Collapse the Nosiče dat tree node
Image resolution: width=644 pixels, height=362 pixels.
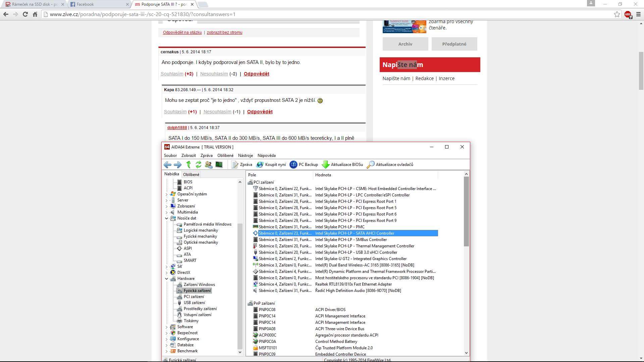pyautogui.click(x=167, y=218)
